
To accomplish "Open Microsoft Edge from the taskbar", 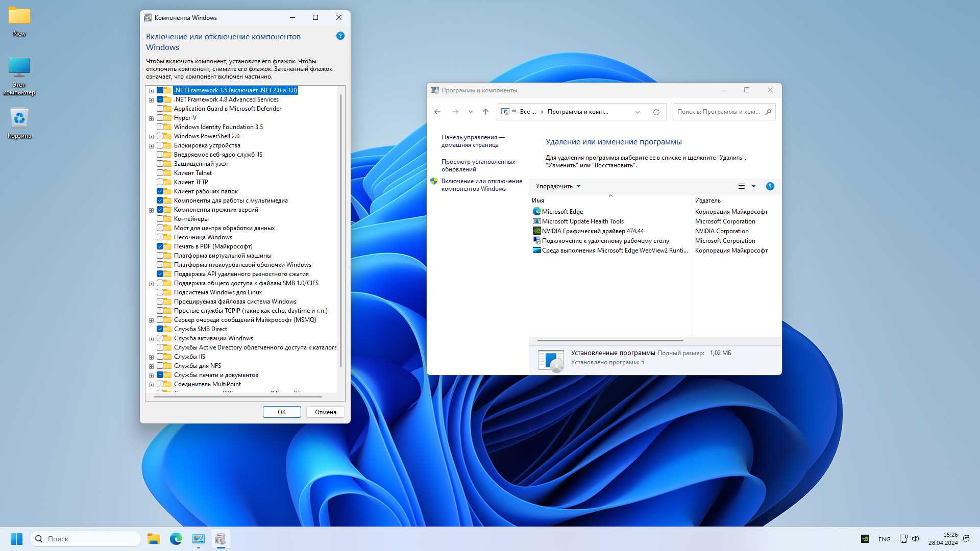I will pos(176,539).
